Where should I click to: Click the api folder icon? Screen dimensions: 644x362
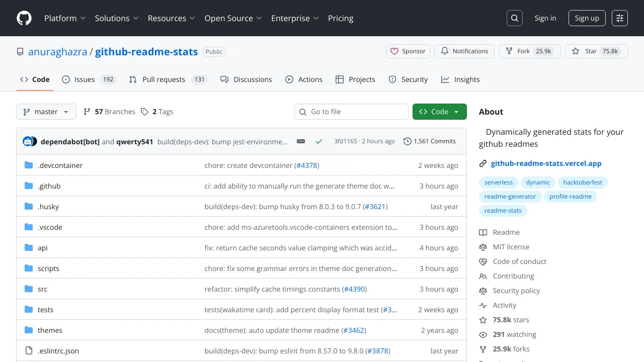point(29,247)
